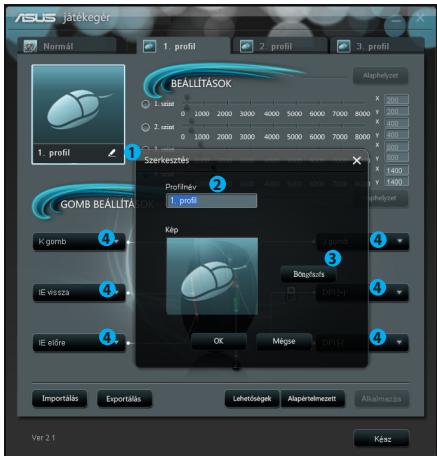Viewport: 437px width, 456px height.
Task: Expand the bottom right button dropdown arrow
Action: pos(399,342)
